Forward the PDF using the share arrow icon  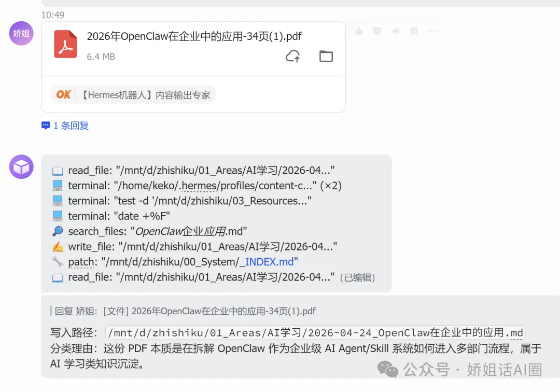click(395, 31)
